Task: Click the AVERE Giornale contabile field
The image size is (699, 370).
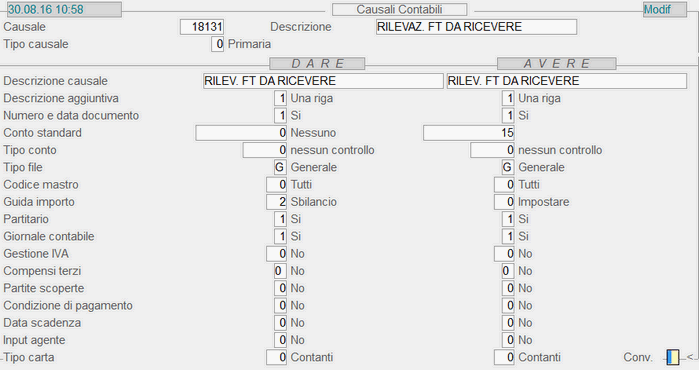Action: coord(508,236)
